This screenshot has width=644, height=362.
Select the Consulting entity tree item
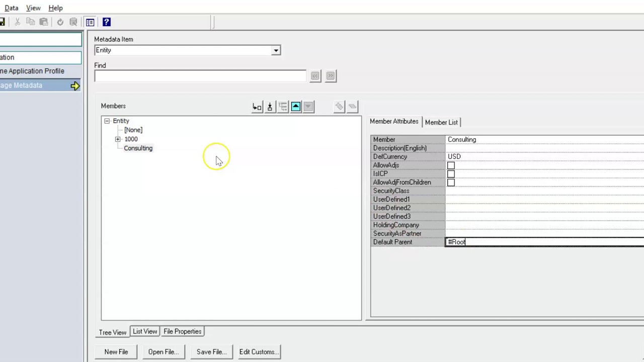(x=138, y=148)
